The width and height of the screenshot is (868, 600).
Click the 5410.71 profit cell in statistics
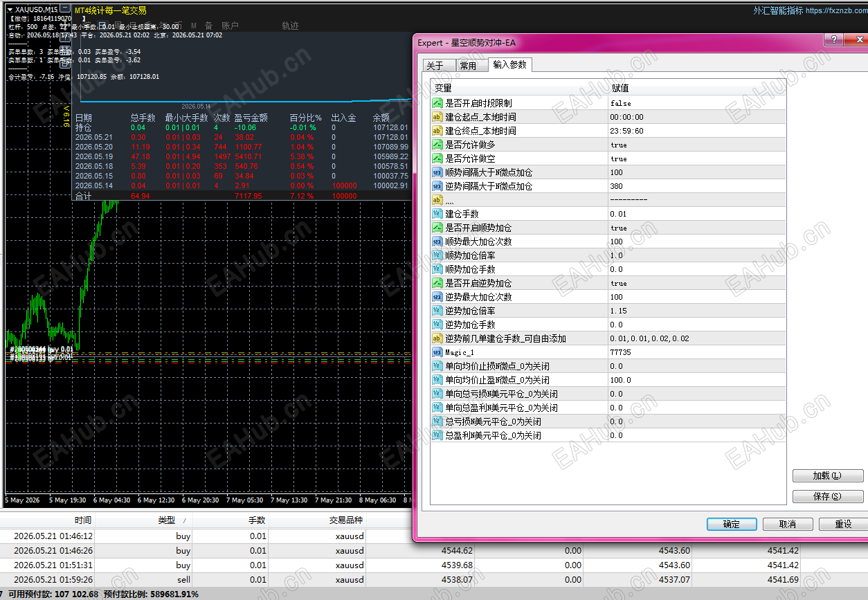[x=248, y=156]
